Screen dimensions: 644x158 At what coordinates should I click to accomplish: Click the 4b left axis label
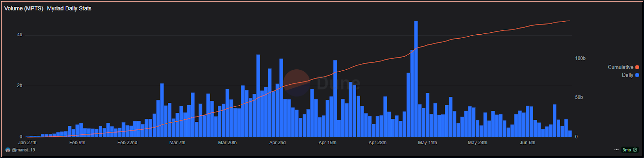[x=20, y=35]
